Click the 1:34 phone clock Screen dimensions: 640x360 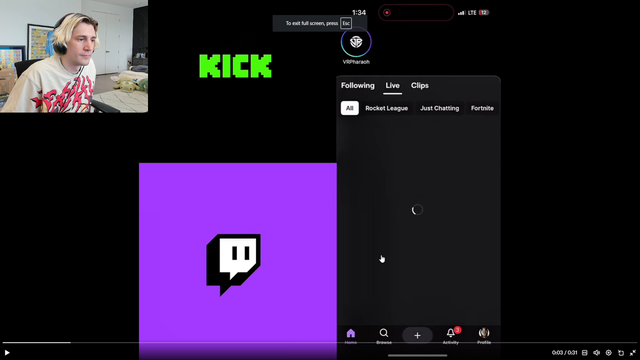click(x=359, y=13)
